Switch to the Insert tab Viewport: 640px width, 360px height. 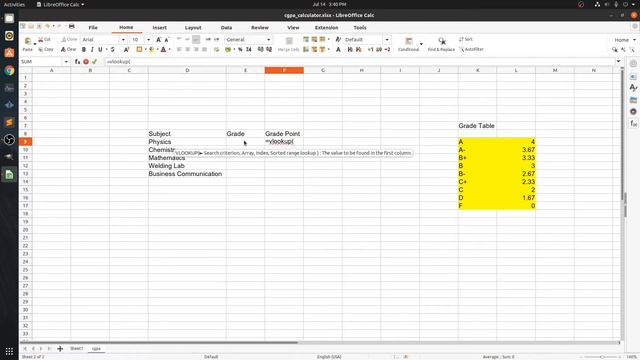point(160,27)
